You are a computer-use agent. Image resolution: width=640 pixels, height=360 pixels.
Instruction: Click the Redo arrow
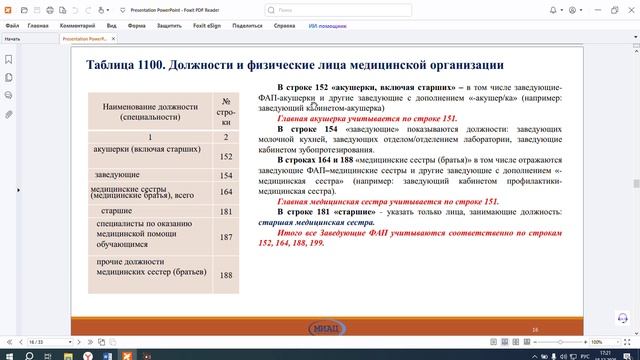click(x=88, y=10)
